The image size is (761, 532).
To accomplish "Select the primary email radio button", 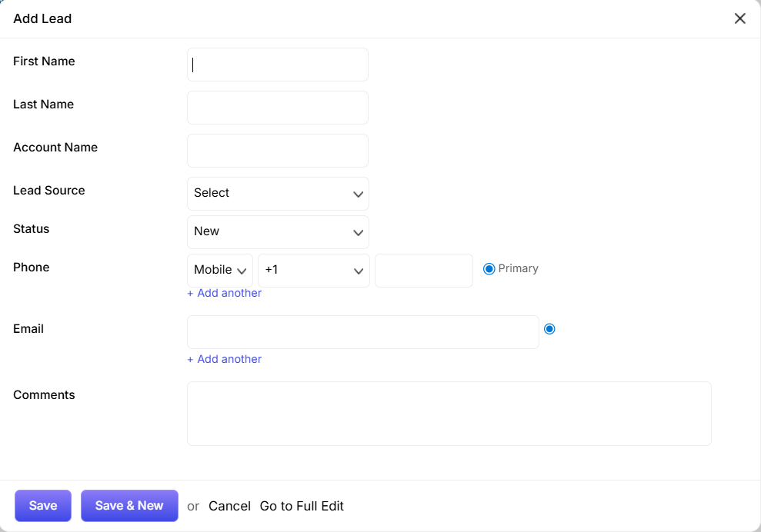I will click(549, 329).
